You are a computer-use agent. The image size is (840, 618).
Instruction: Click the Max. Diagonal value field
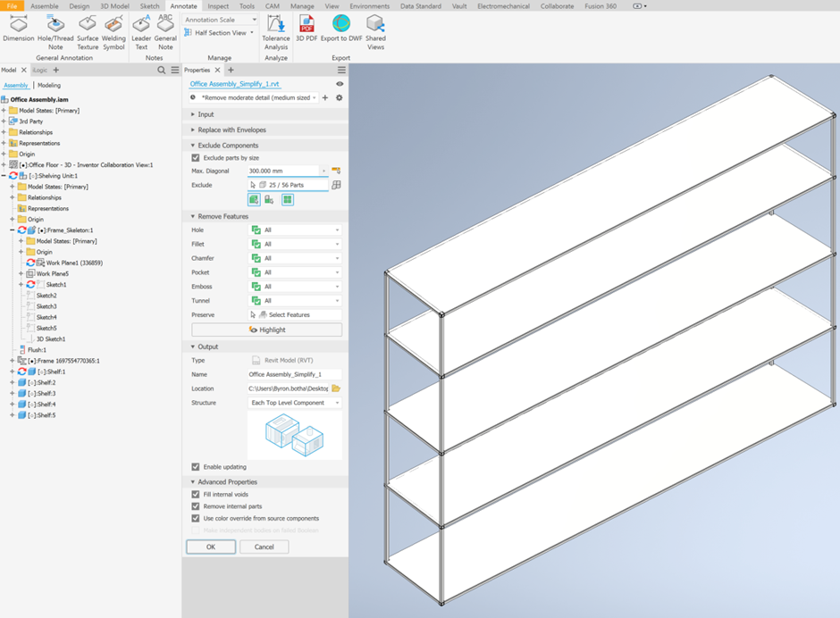click(x=282, y=171)
